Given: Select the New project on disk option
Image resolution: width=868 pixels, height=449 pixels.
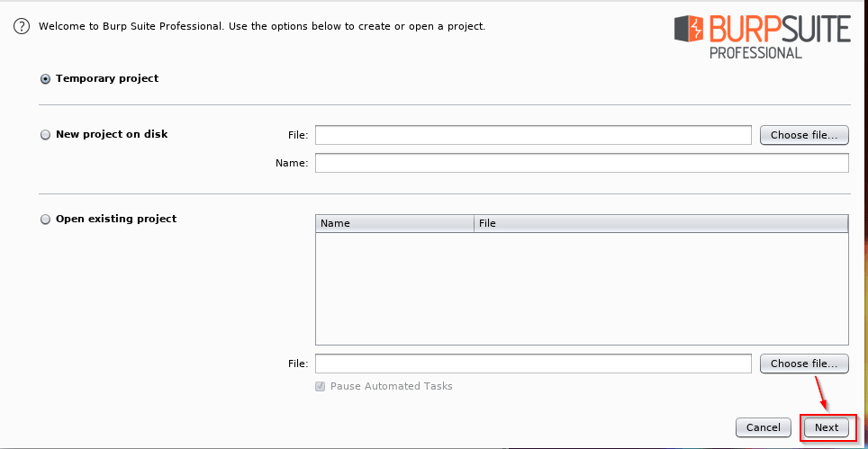Looking at the screenshot, I should pyautogui.click(x=45, y=135).
